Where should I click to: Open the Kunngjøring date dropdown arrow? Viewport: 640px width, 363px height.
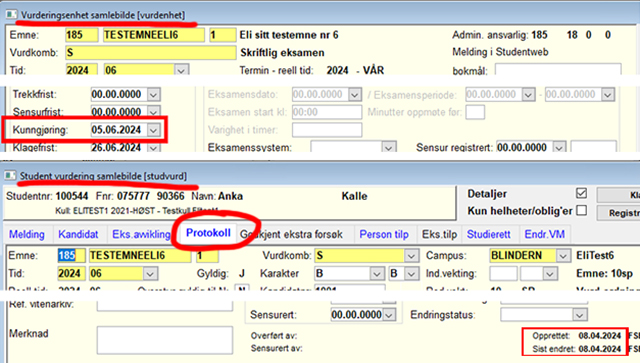coord(153,130)
